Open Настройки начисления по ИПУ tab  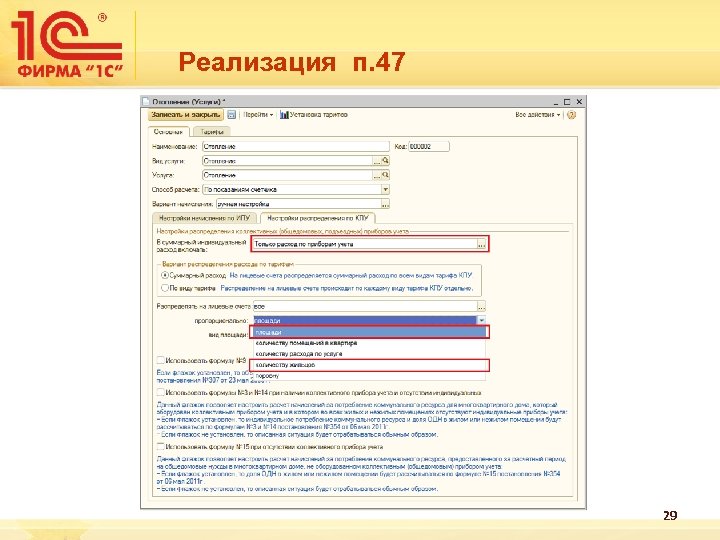204,218
